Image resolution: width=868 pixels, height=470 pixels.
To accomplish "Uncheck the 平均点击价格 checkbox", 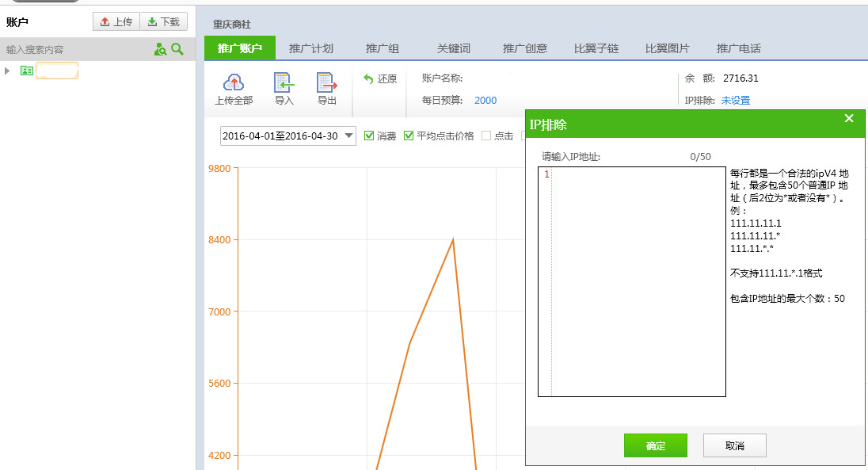I will pyautogui.click(x=409, y=135).
